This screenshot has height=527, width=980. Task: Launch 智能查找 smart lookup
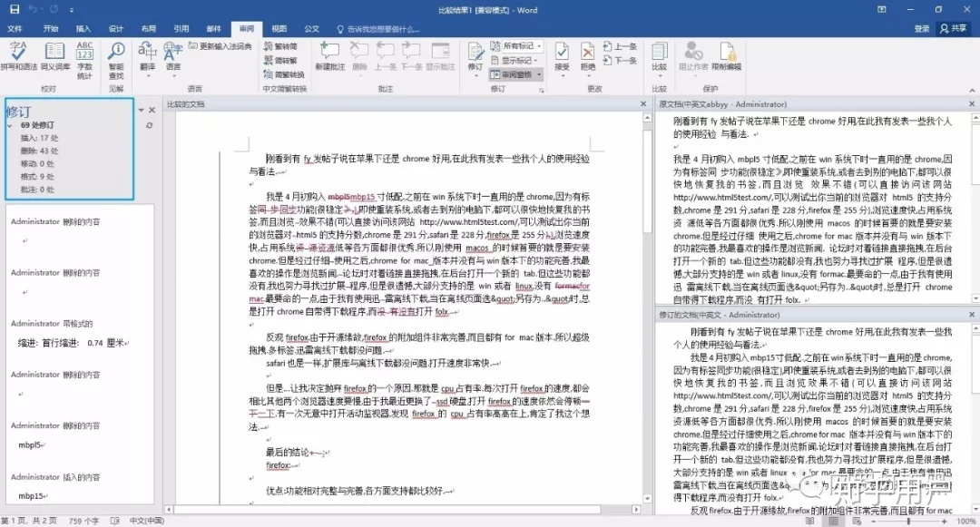coord(116,61)
